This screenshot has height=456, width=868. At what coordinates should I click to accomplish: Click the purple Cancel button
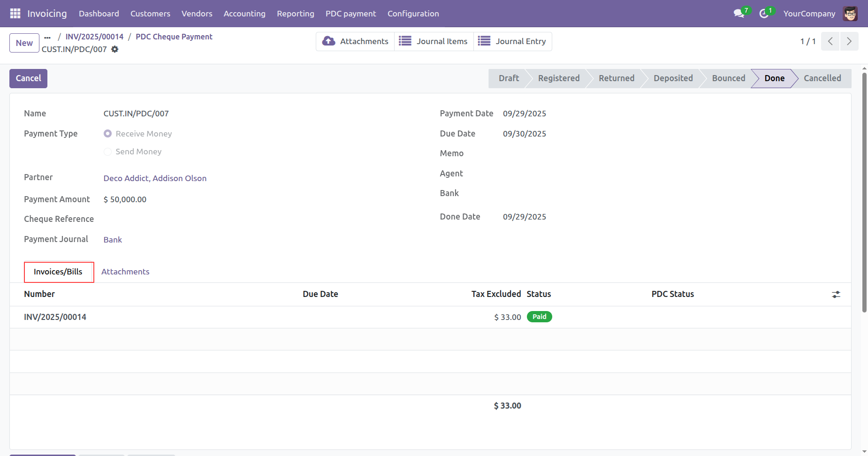click(28, 78)
